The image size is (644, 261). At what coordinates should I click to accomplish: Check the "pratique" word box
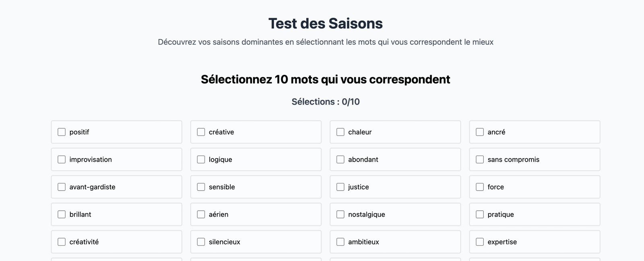click(x=479, y=214)
